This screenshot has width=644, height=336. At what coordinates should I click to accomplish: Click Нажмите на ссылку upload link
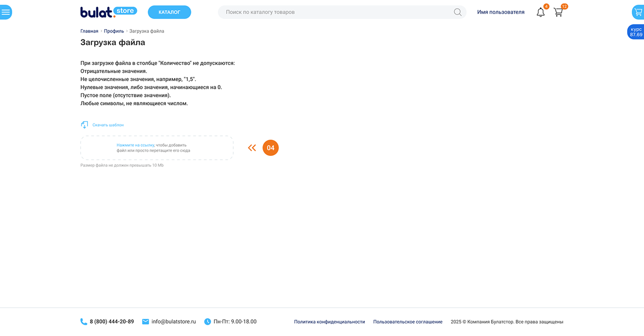135,145
